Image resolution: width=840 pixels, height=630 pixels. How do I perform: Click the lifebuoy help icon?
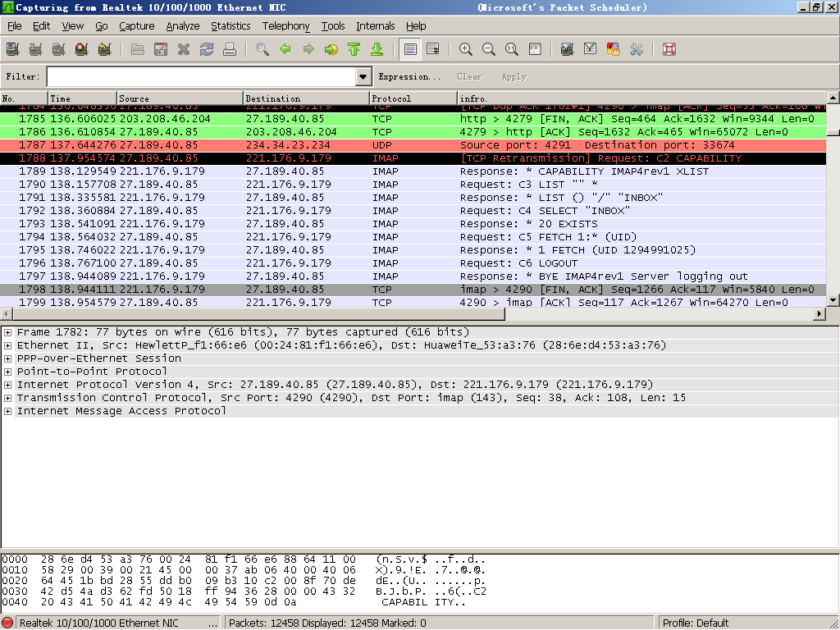click(x=669, y=49)
